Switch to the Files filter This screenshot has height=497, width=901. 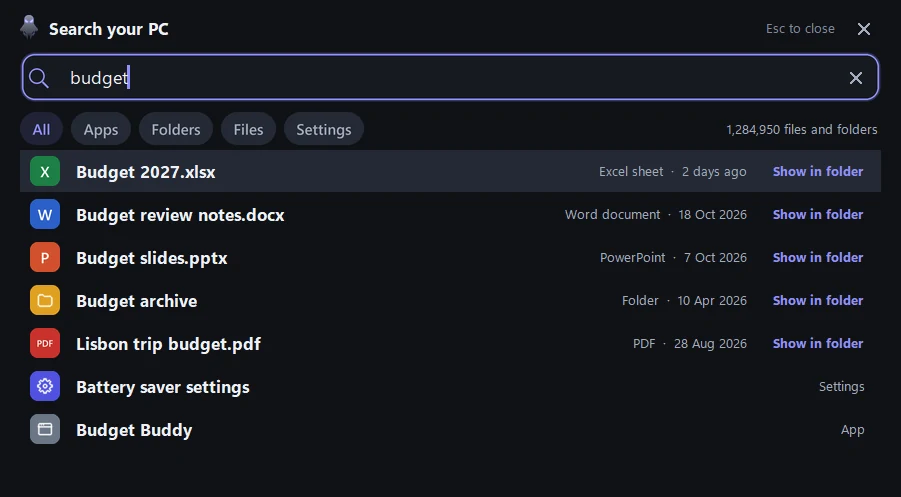click(248, 129)
